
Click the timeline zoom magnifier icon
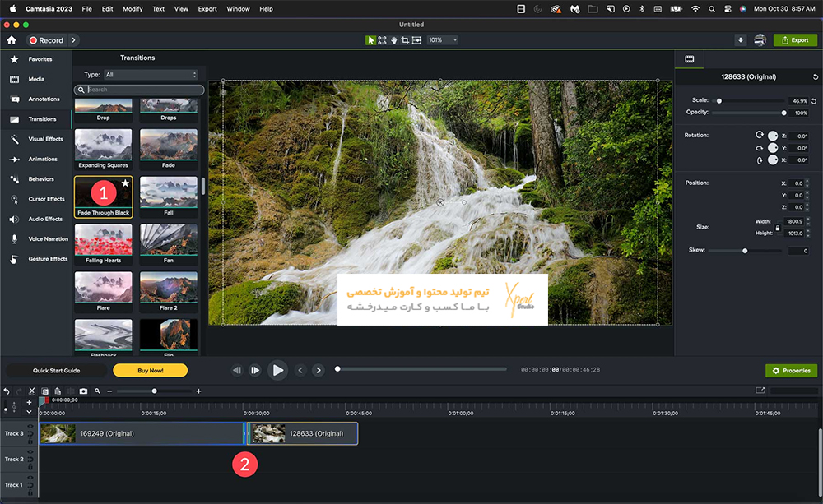97,391
